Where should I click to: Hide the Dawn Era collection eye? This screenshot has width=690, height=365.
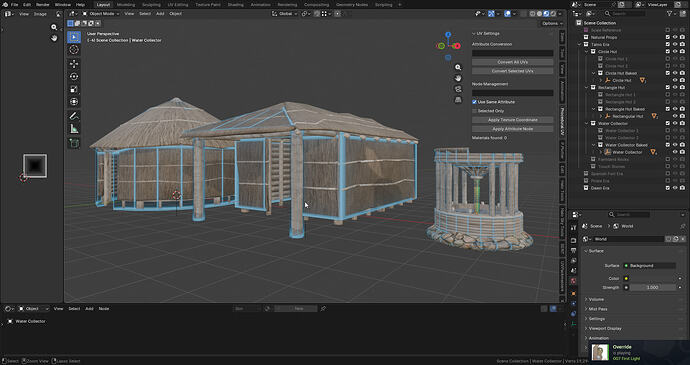coord(675,188)
